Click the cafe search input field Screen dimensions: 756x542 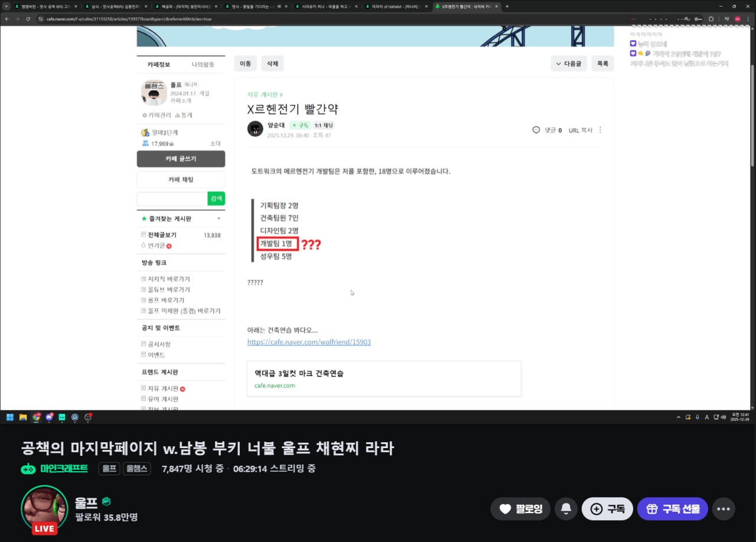172,199
